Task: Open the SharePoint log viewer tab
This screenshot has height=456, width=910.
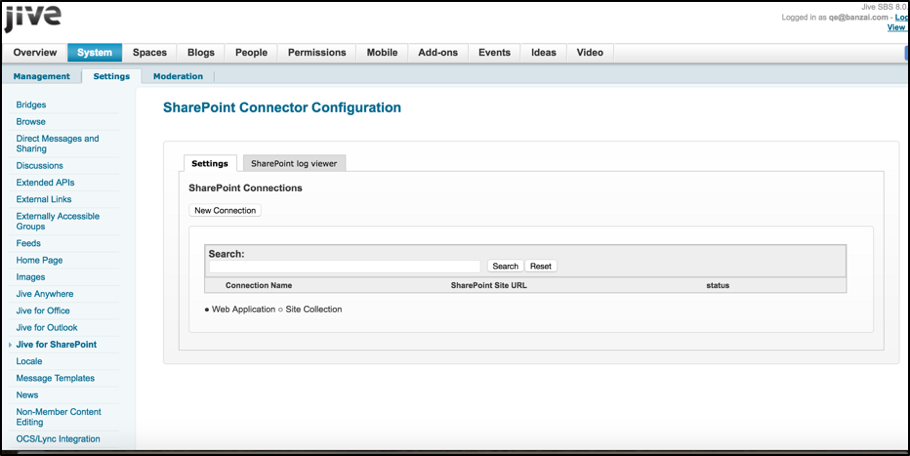Action: 294,164
